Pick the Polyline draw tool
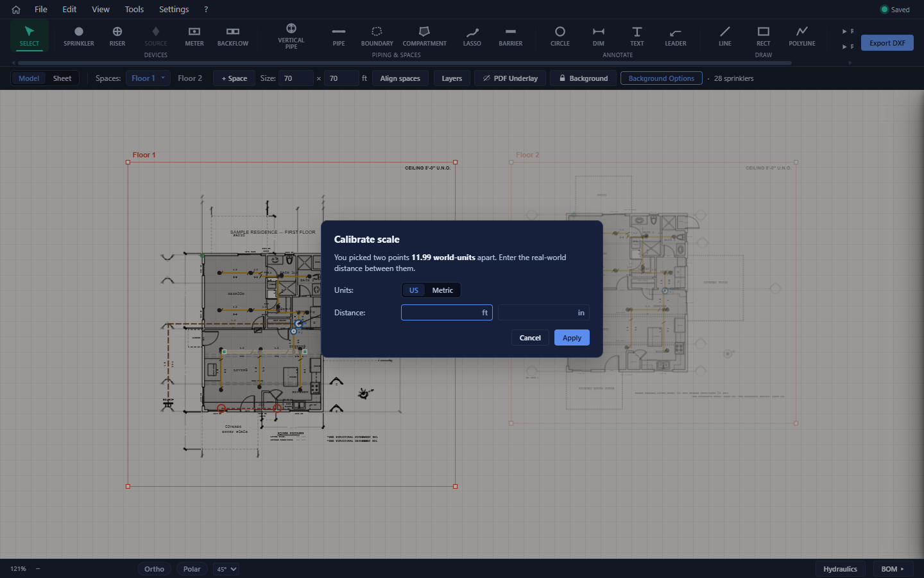The height and width of the screenshot is (578, 924). (802, 36)
